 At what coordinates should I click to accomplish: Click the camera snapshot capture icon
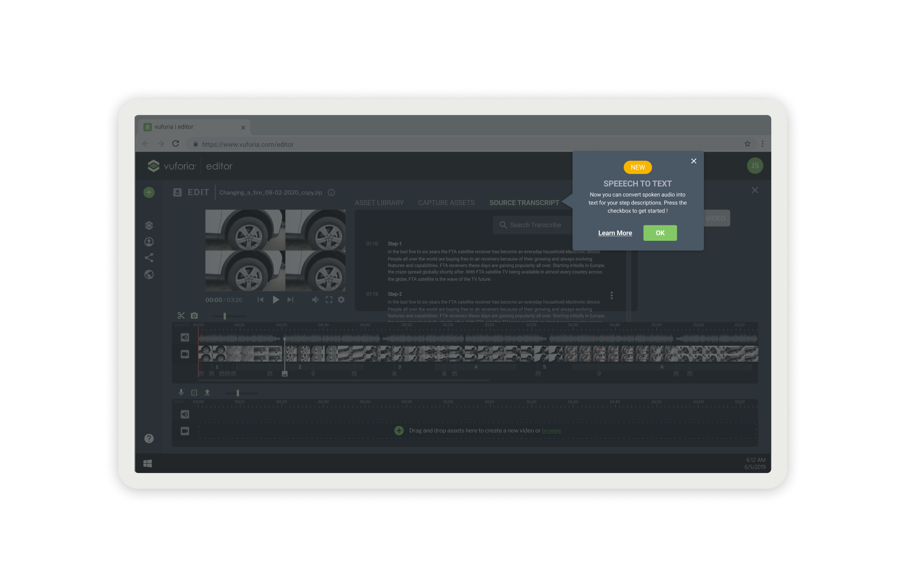click(x=194, y=316)
